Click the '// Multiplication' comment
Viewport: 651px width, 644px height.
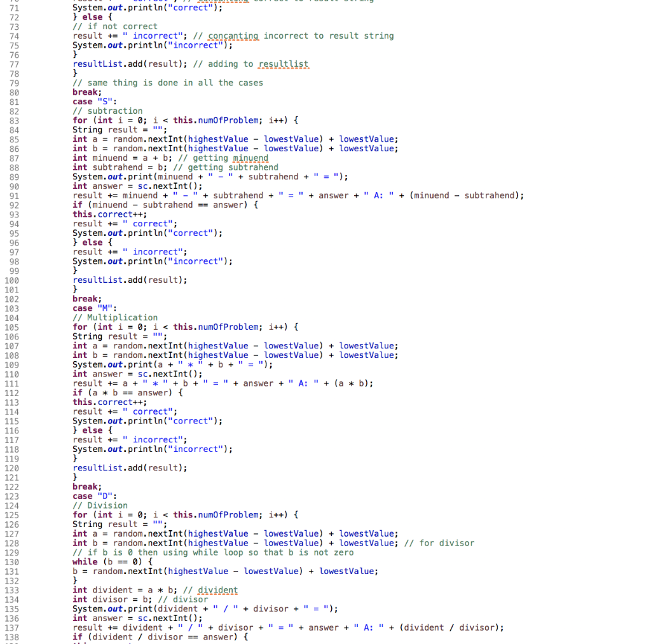(114, 317)
